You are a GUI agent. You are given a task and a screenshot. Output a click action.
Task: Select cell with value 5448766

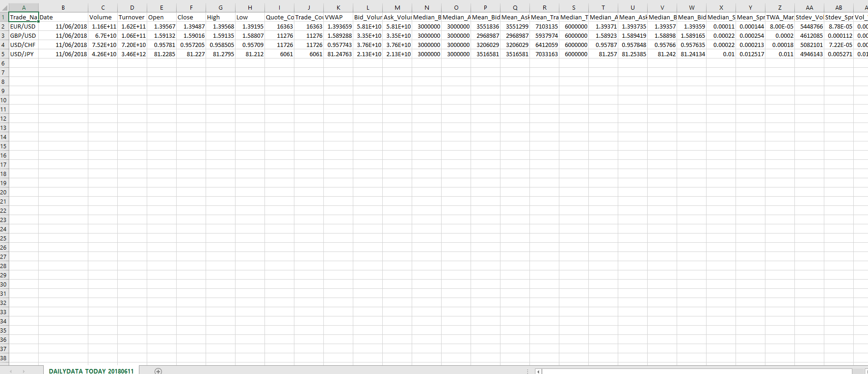pyautogui.click(x=809, y=26)
